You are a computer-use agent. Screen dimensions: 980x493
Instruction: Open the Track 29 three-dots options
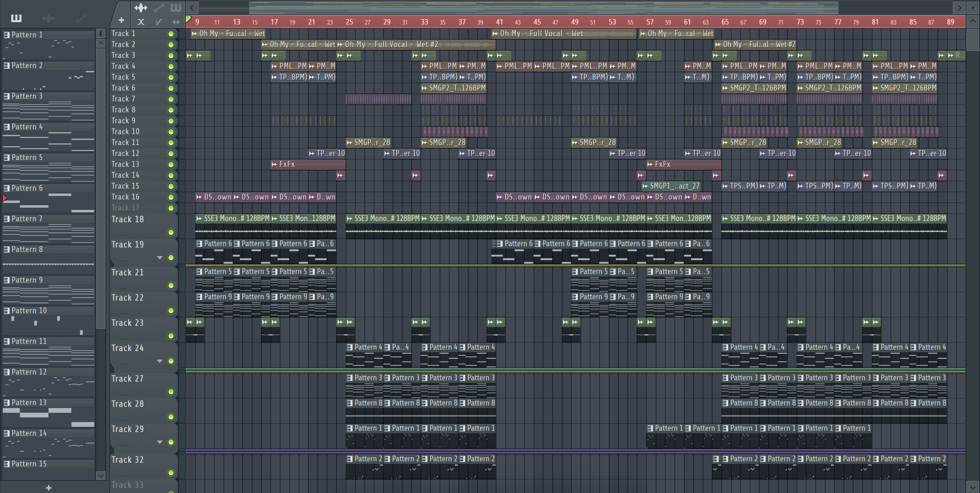[x=123, y=445]
